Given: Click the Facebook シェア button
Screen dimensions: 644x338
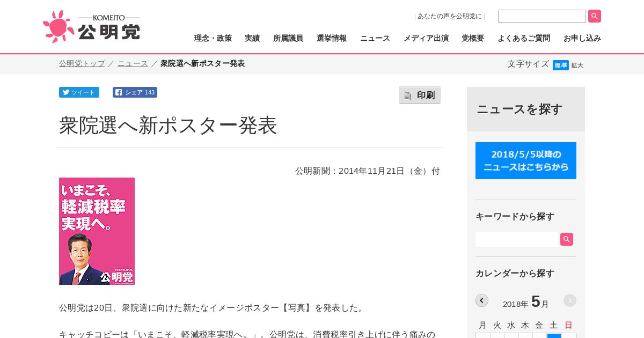Looking at the screenshot, I should 135,92.
